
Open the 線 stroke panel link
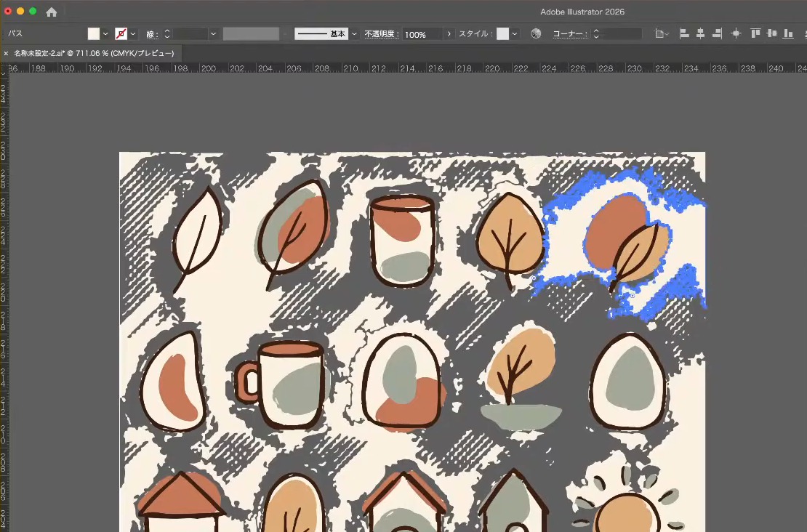pyautogui.click(x=152, y=34)
